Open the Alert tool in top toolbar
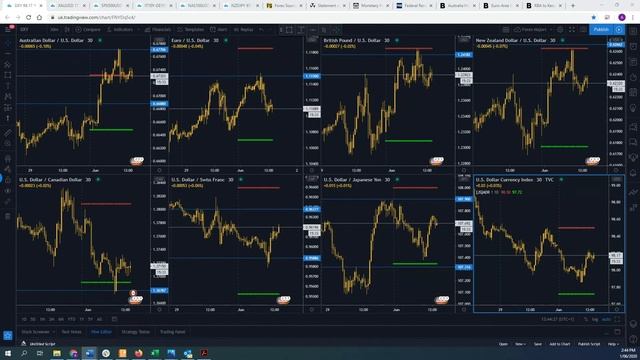640x360 pixels. click(218, 29)
